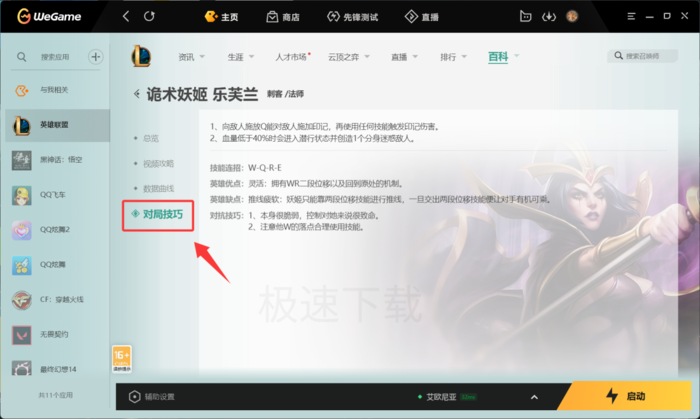Click the 启动 launch button
The height and width of the screenshot is (419, 700).
(626, 396)
